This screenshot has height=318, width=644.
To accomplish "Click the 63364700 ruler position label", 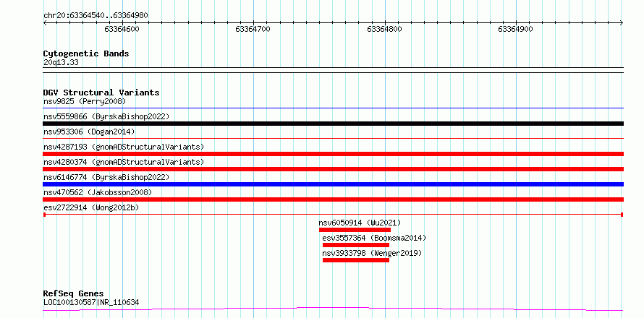I will pyautogui.click(x=253, y=29).
